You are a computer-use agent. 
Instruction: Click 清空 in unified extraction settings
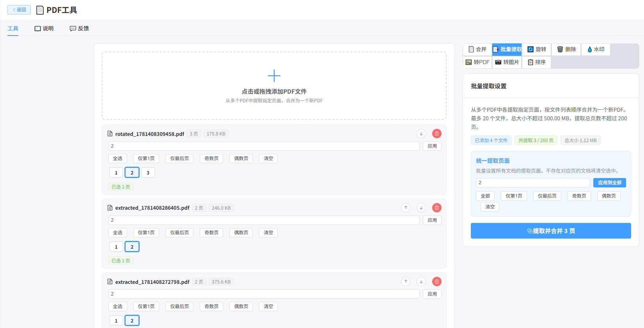(490, 207)
